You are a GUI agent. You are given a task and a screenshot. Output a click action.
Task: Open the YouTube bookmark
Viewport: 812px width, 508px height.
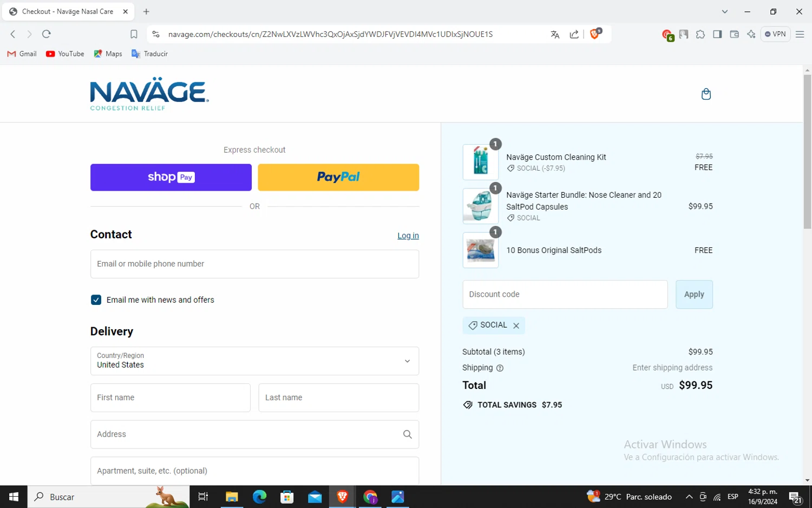click(65, 54)
